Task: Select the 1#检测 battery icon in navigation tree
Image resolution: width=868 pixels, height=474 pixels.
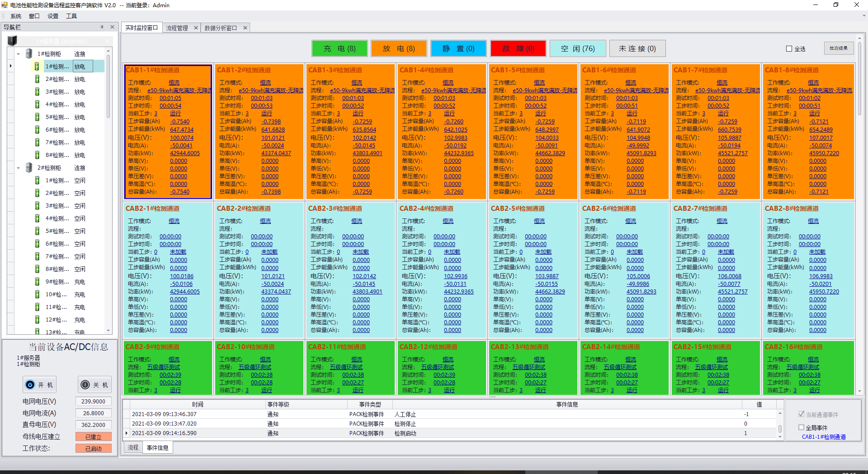Action: [x=37, y=66]
